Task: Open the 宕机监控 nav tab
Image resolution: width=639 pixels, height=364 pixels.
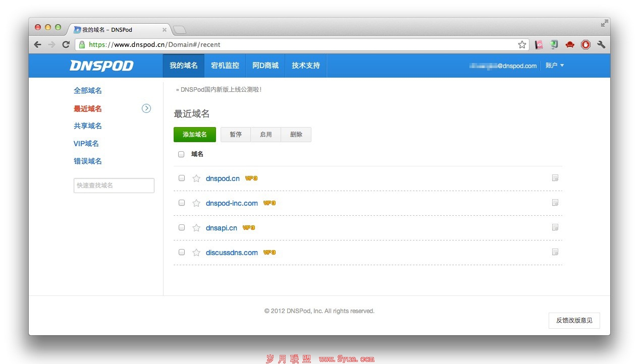Action: [x=225, y=66]
